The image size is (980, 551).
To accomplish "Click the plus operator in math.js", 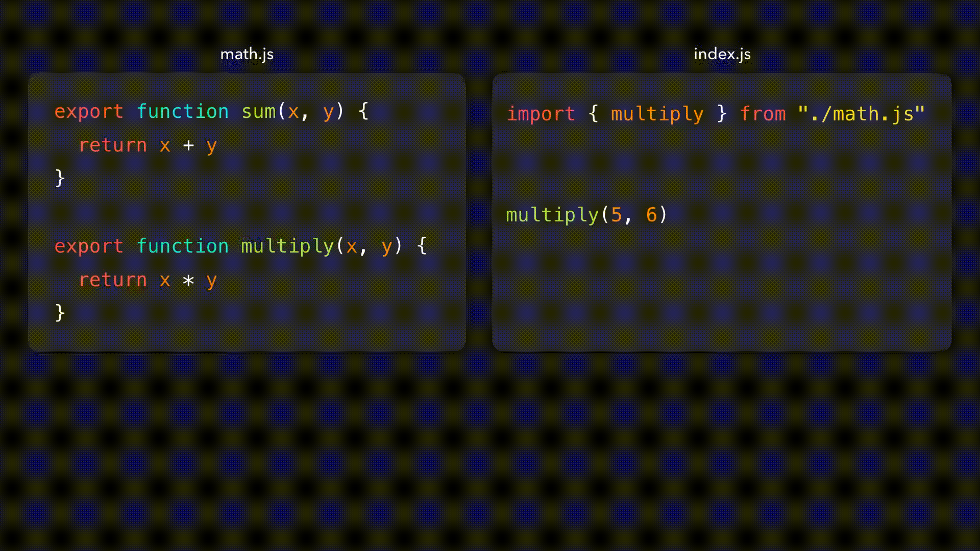I will point(188,145).
